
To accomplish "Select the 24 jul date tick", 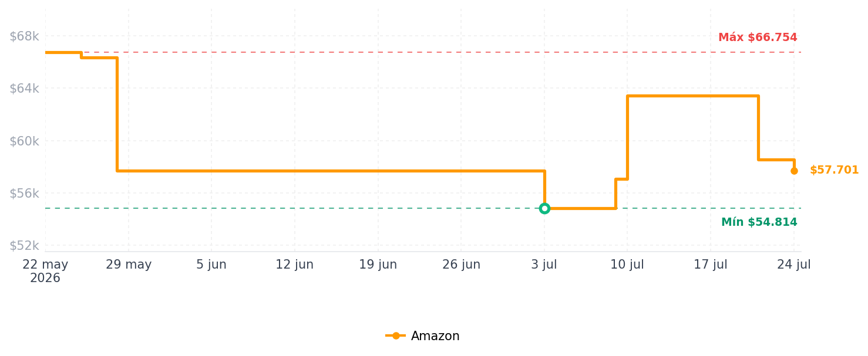I will pos(794,265).
